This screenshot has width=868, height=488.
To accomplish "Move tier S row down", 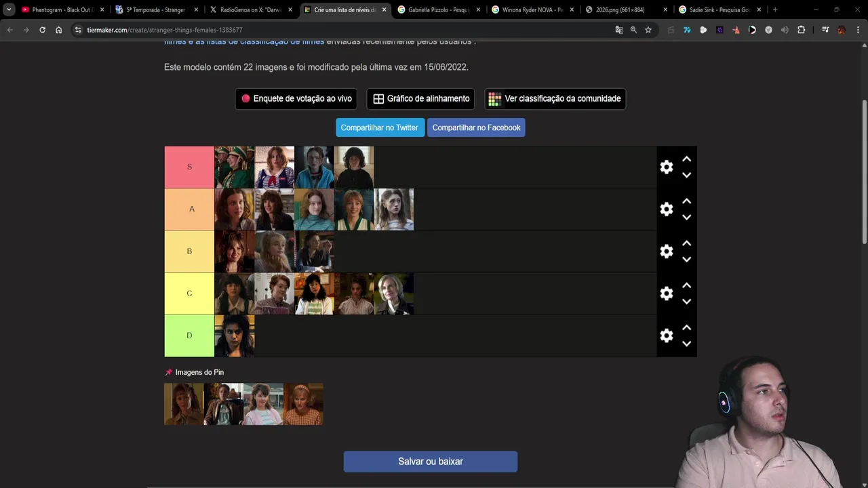I will 686,175.
